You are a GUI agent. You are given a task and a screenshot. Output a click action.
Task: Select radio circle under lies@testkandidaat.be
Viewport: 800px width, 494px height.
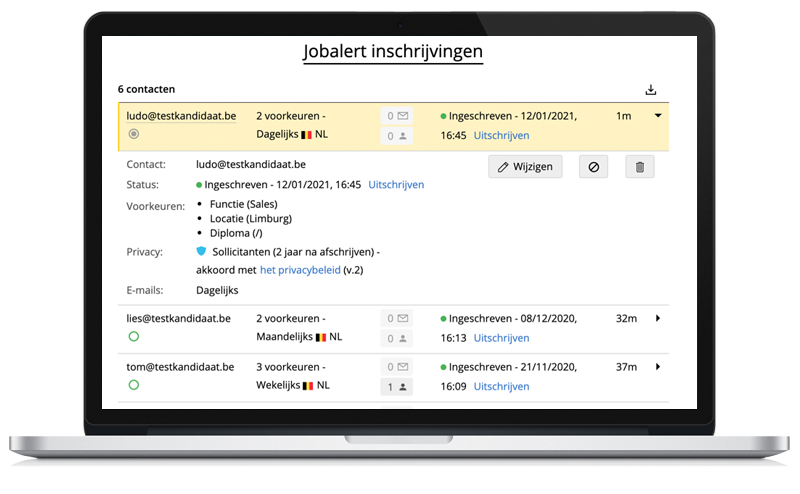pos(134,337)
